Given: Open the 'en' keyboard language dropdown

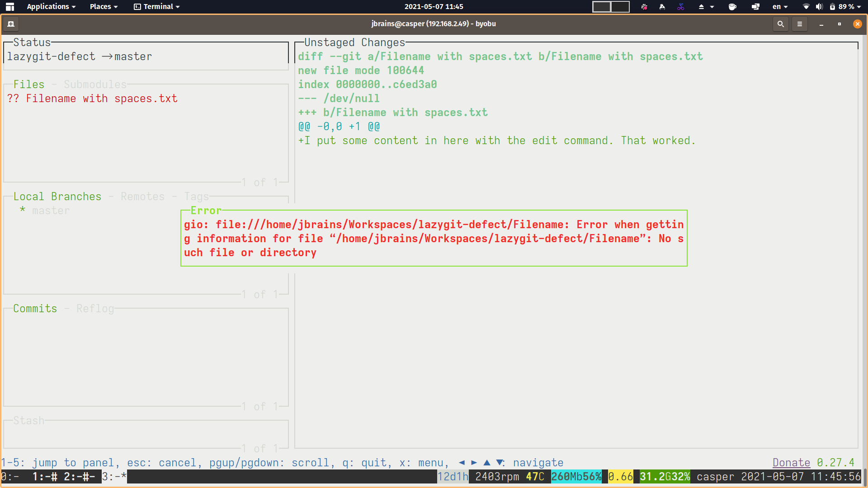Looking at the screenshot, I should point(779,7).
